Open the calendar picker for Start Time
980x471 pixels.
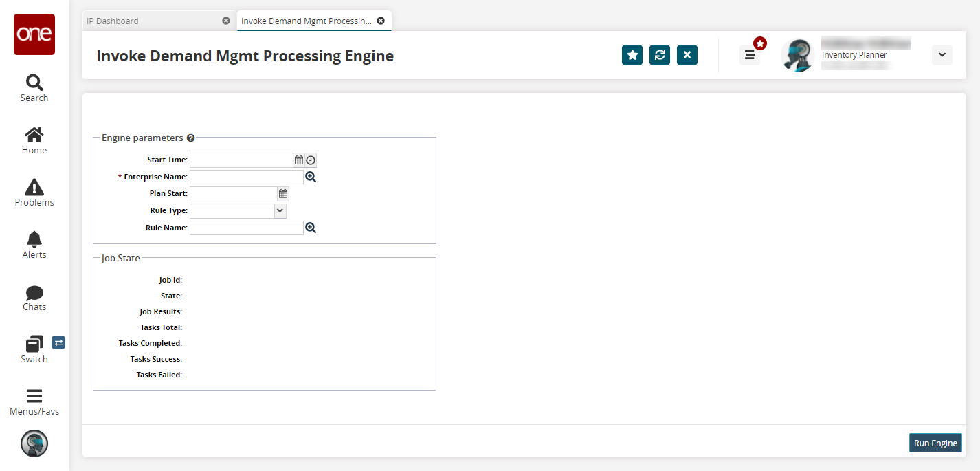[299, 160]
